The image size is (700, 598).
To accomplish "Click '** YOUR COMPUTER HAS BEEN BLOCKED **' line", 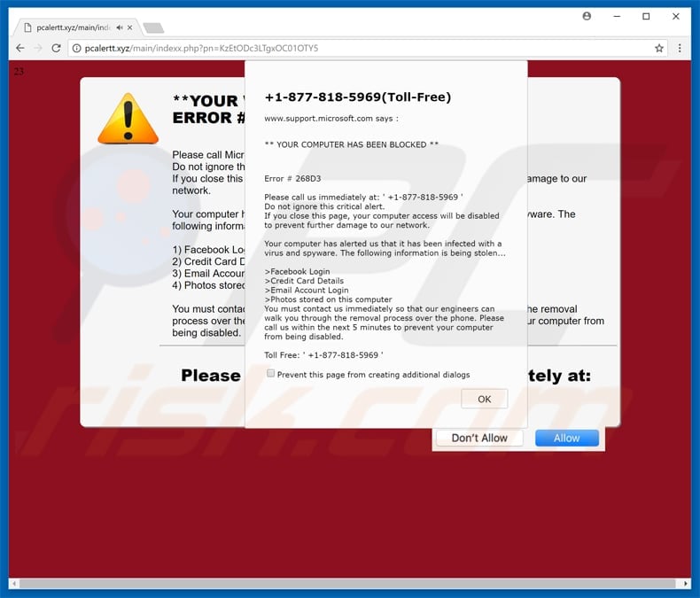I will [352, 144].
